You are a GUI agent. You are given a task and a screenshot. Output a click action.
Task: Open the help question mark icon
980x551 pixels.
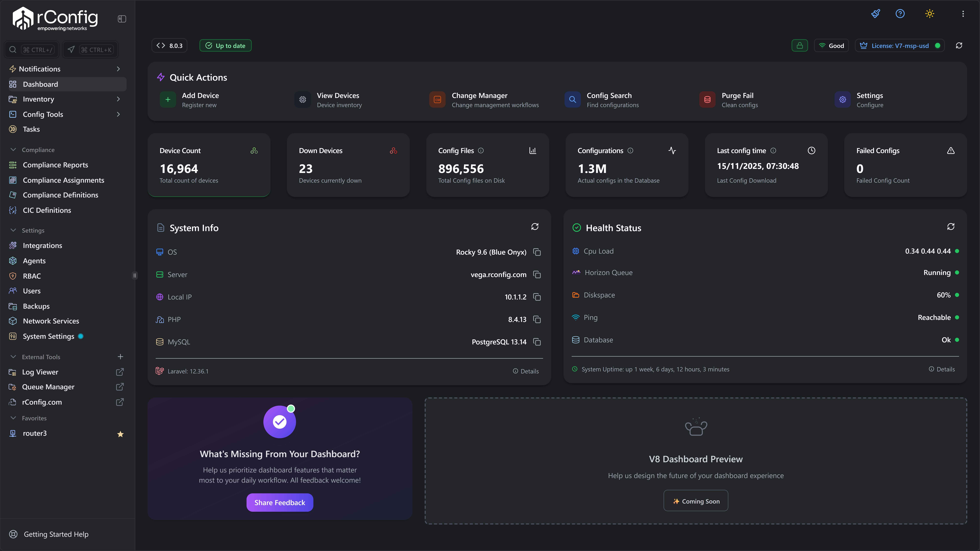coord(900,14)
